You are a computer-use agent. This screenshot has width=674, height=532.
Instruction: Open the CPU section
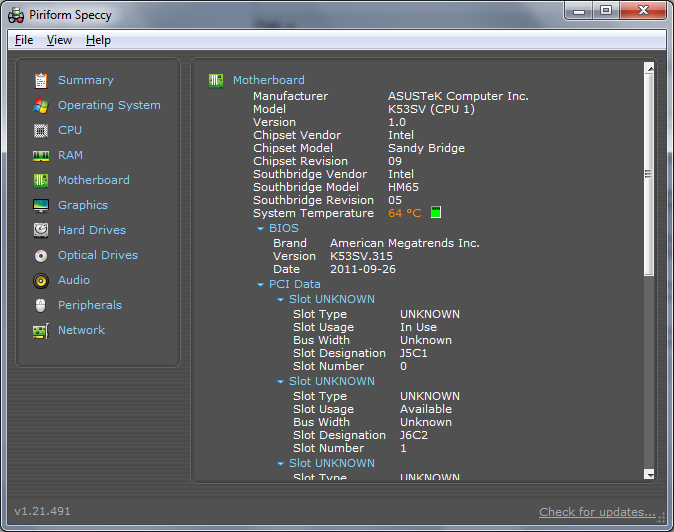tap(70, 130)
